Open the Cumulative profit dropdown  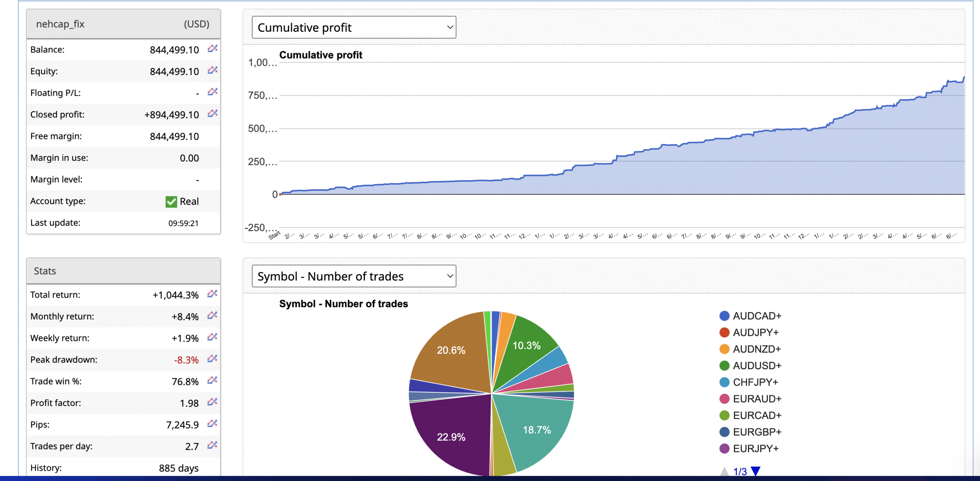tap(354, 28)
